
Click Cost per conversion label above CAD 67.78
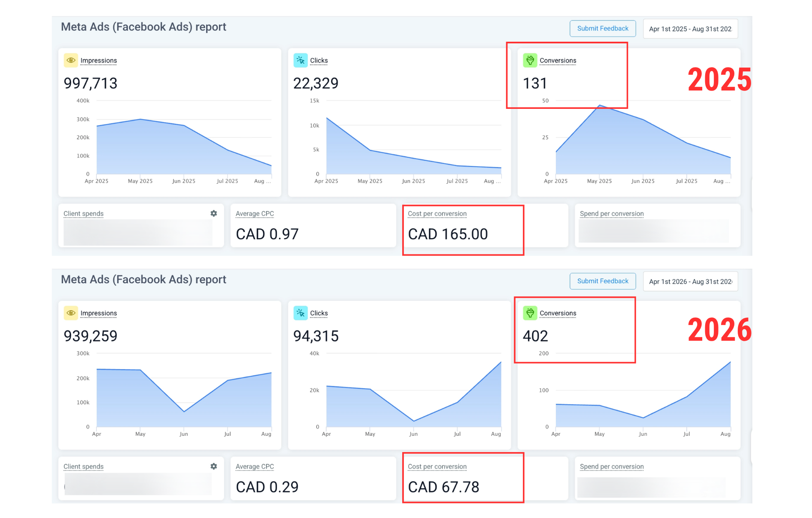437,466
